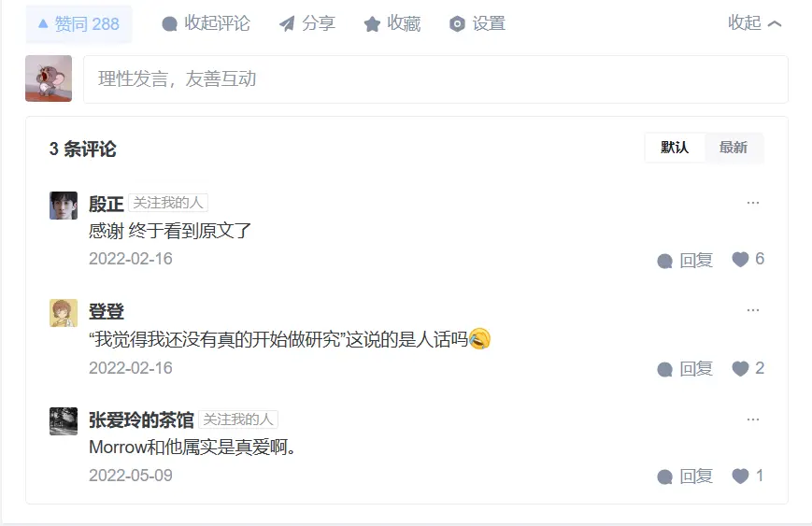Reply to 登登's comment

[x=685, y=369]
